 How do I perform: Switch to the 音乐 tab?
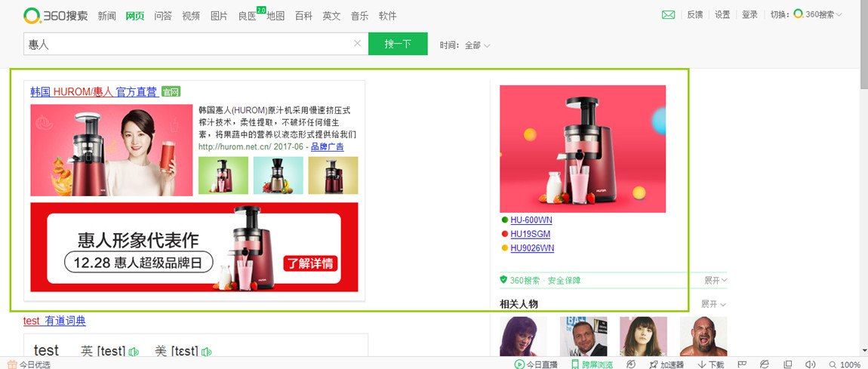(360, 16)
